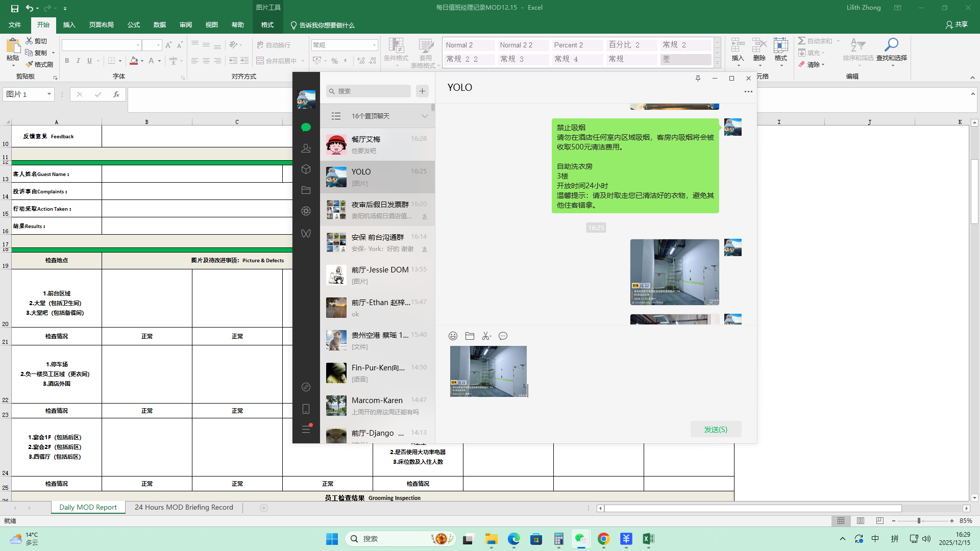The width and height of the screenshot is (980, 551).
Task: Click the screenshot scissors icon in chat
Action: pos(486,336)
